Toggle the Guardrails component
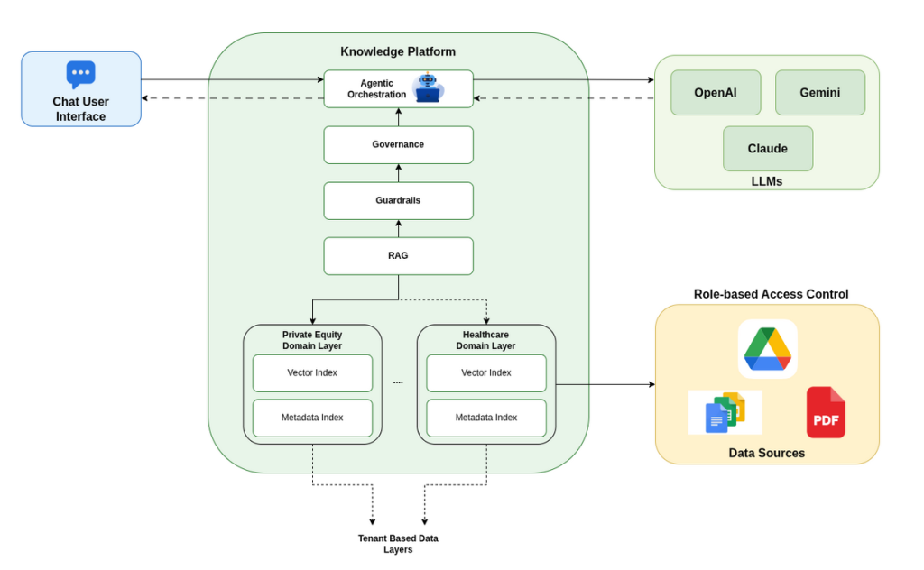924x570 pixels. pos(398,200)
